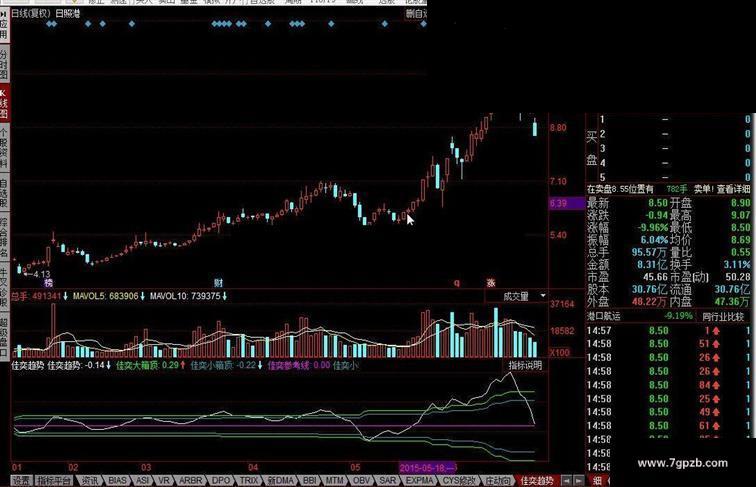Click the 涨 marker below the K-line chart

coord(491,283)
